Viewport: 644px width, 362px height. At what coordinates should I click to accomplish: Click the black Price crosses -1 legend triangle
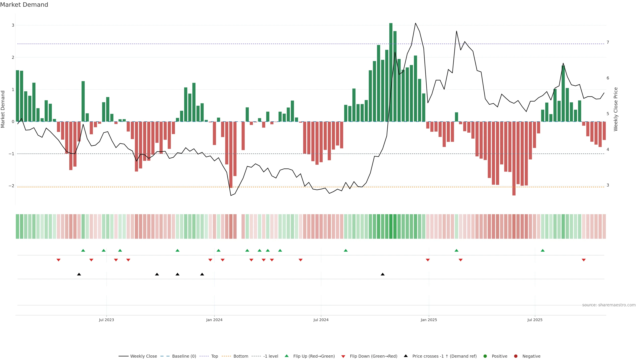(x=406, y=356)
